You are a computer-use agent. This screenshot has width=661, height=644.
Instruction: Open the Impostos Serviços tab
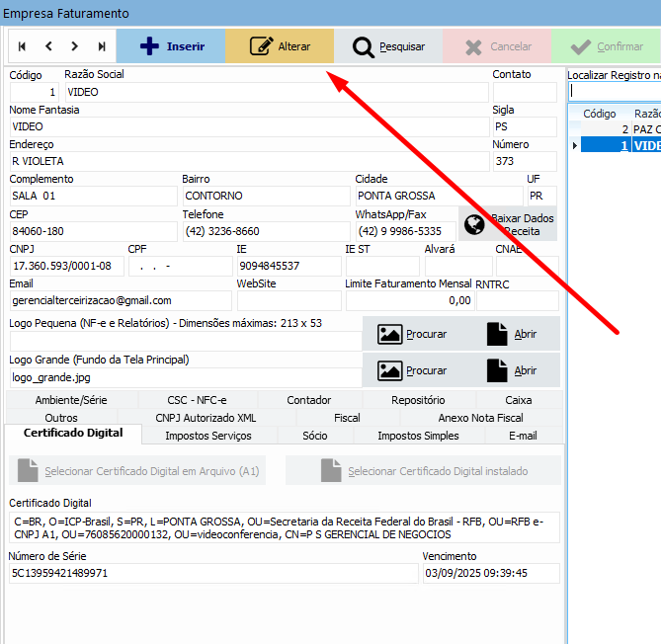click(x=207, y=436)
